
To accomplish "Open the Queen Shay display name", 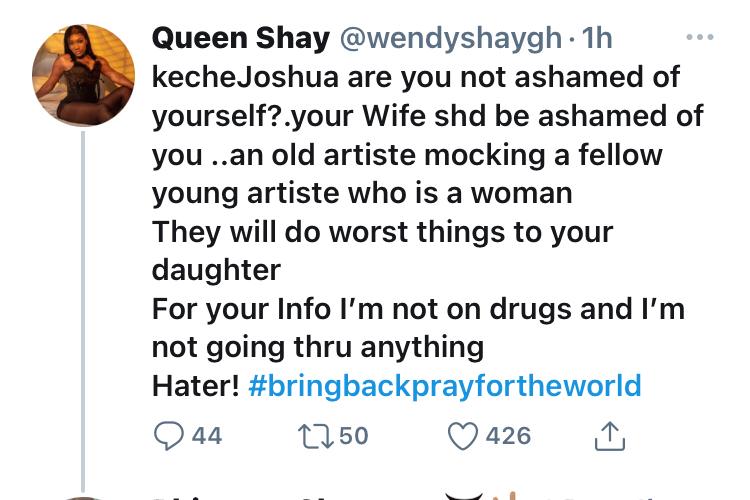I will (x=241, y=38).
